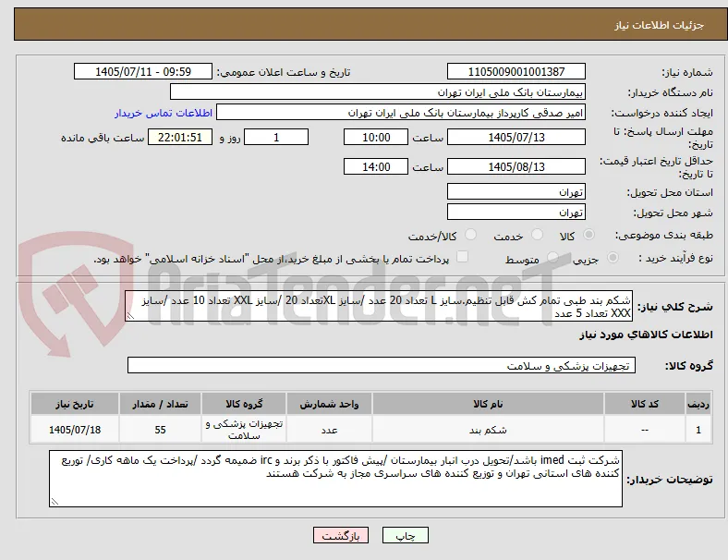Image resolution: width=728 pixels, height=560 pixels.
Task: Click the announcement date field 1405/07/11 - 09:59
Action: pyautogui.click(x=143, y=71)
